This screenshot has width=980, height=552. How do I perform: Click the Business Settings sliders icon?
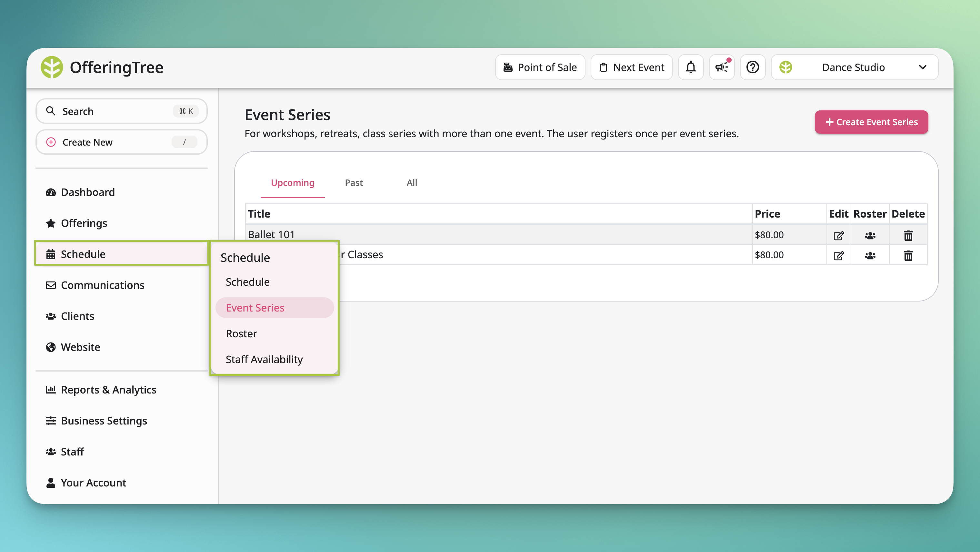(x=51, y=421)
